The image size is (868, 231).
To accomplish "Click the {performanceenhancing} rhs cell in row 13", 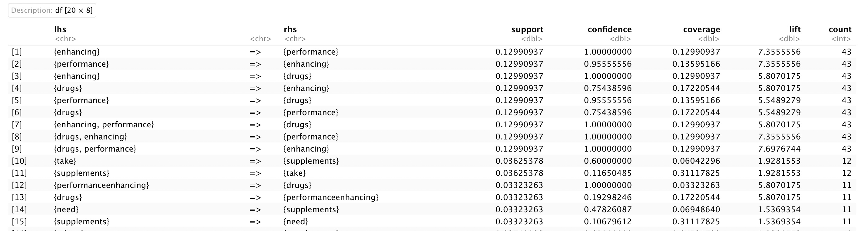I will [x=331, y=197].
